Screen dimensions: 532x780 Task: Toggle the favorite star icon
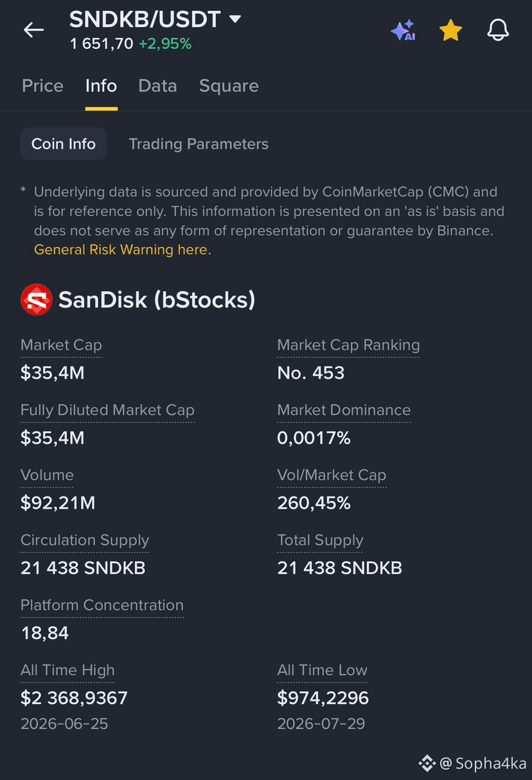click(450, 30)
